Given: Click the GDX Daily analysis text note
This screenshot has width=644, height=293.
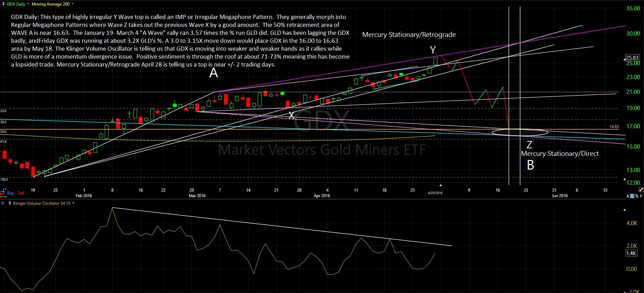Looking at the screenshot, I should point(180,41).
